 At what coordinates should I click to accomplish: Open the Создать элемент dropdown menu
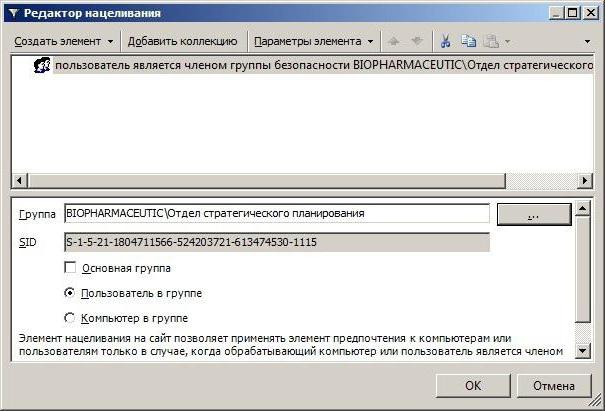tap(64, 41)
